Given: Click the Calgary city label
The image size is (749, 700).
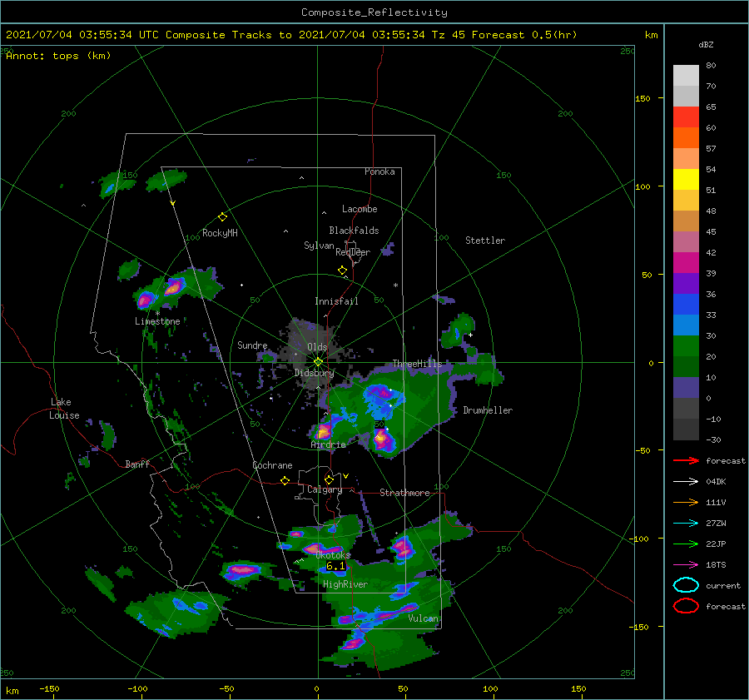Looking at the screenshot, I should 325,489.
